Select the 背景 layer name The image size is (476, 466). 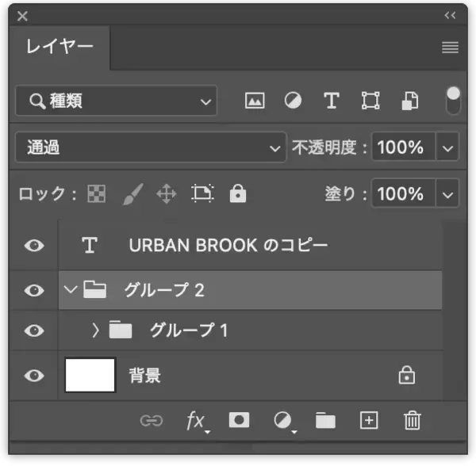(x=145, y=376)
